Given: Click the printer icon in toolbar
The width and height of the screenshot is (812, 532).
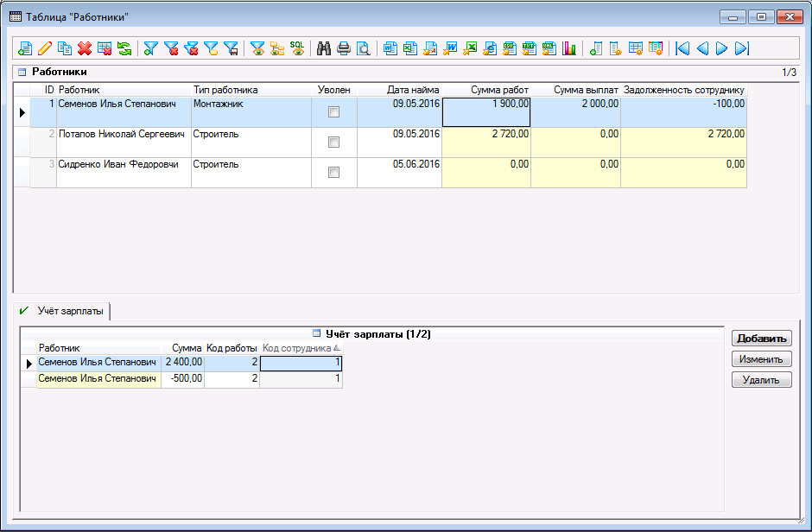Looking at the screenshot, I should click(344, 48).
